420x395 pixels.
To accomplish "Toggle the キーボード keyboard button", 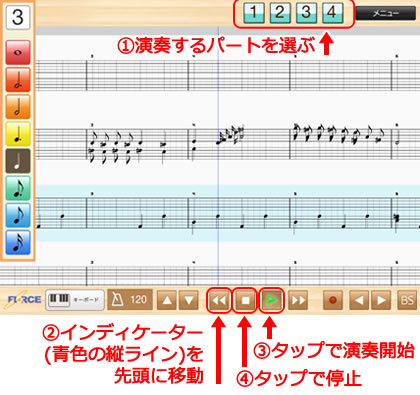I will pyautogui.click(x=75, y=300).
